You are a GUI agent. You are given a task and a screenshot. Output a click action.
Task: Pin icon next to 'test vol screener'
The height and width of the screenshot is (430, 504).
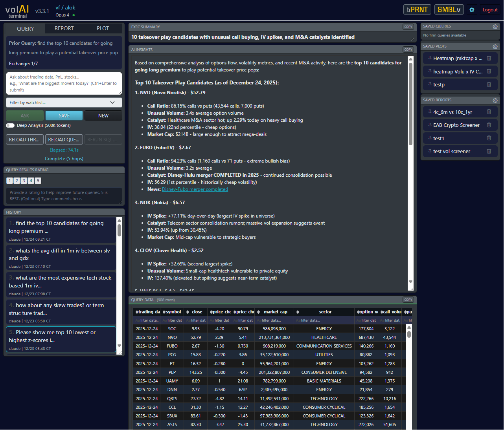[x=430, y=152]
